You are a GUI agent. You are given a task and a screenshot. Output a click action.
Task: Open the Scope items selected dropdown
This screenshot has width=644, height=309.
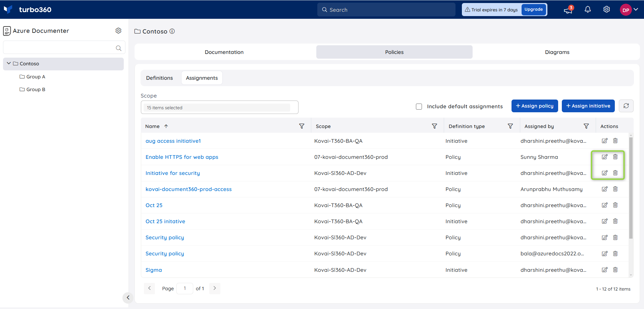[x=219, y=107]
